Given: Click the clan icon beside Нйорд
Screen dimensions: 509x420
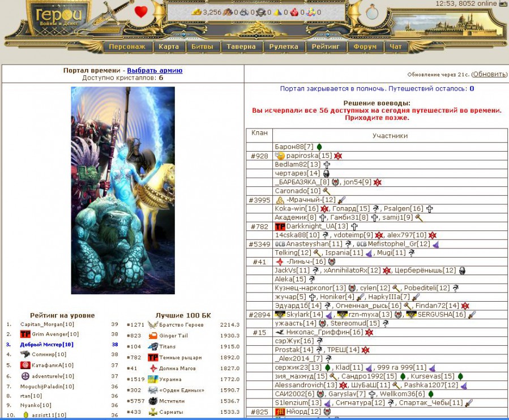Looking at the screenshot, I should point(280,412).
